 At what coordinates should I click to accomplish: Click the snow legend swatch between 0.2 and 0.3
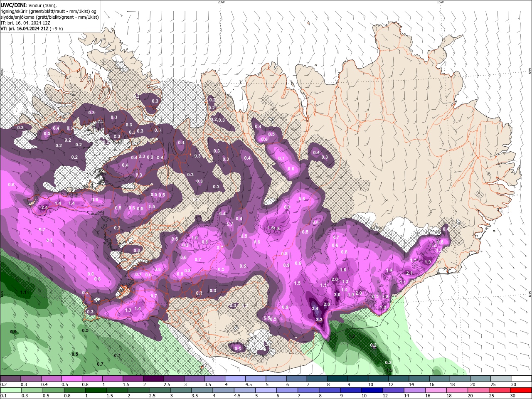click(x=10, y=379)
